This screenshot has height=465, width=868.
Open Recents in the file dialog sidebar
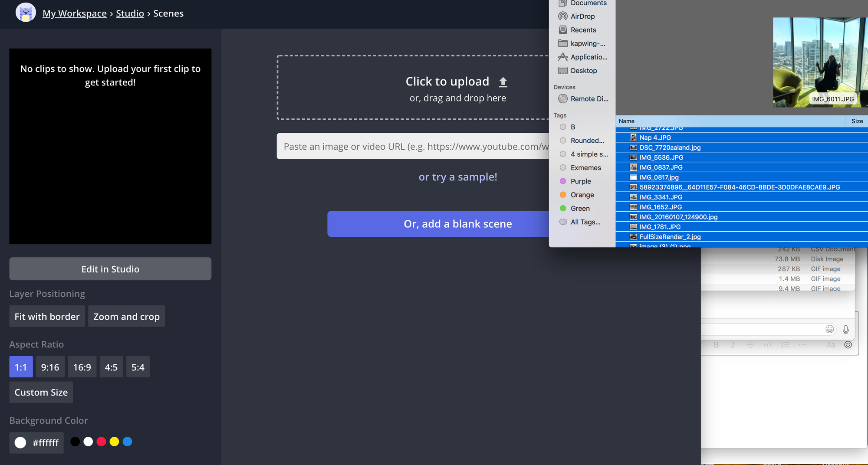click(x=578, y=30)
